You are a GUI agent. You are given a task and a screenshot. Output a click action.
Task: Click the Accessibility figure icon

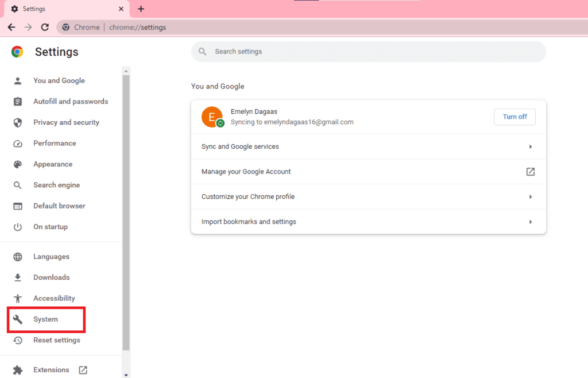18,299
